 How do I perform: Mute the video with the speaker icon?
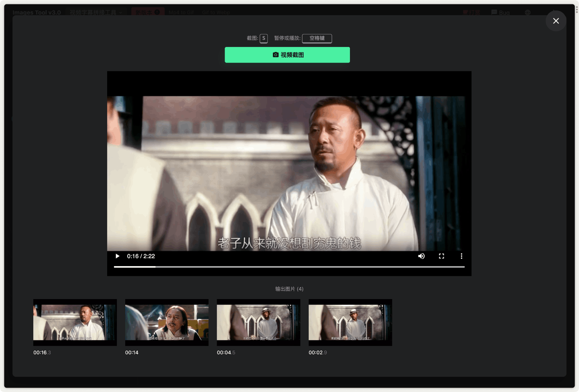click(421, 256)
